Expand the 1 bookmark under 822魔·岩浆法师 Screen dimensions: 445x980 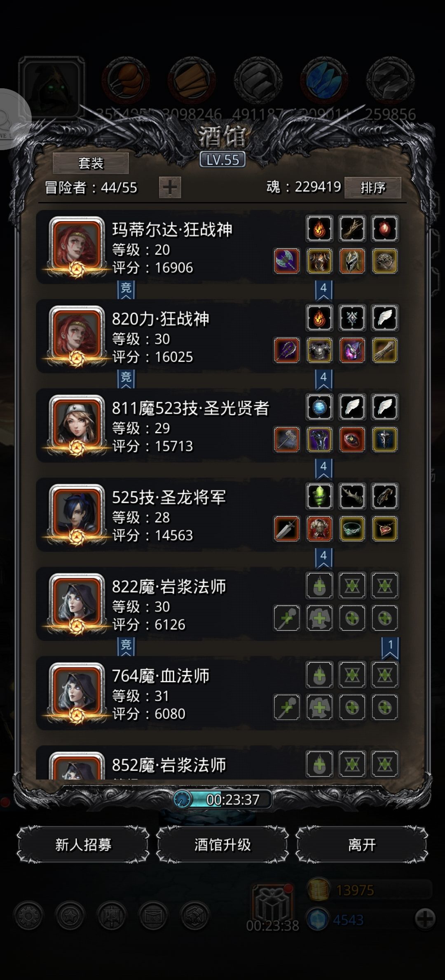(x=390, y=648)
